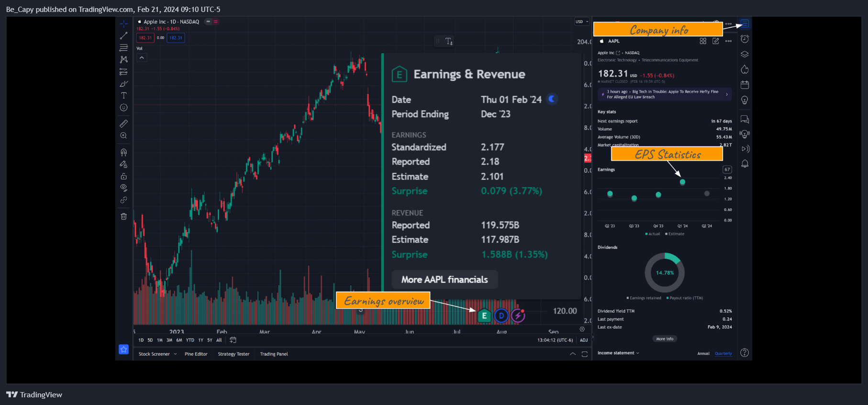Select the Text annotation tool
Viewport: 868px width, 405px height.
123,96
